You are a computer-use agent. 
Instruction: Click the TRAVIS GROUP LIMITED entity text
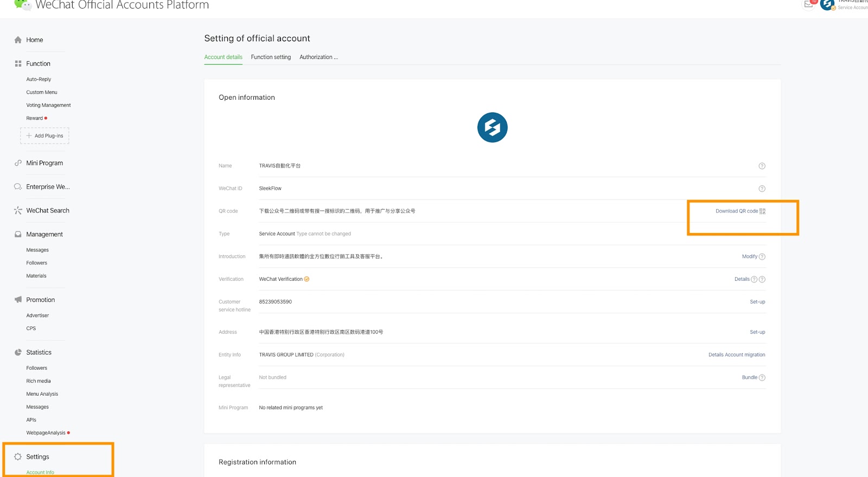pyautogui.click(x=286, y=355)
